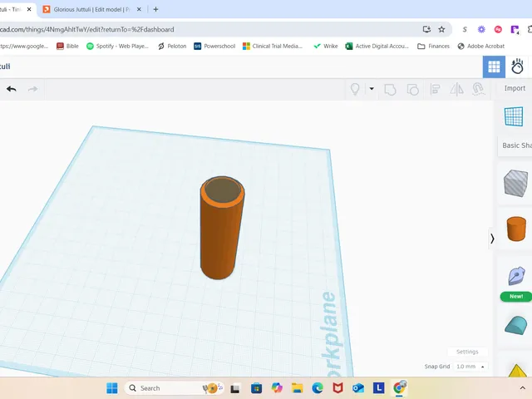Click the taskbar Search box
Image resolution: width=532 pixels, height=399 pixels.
(174, 388)
